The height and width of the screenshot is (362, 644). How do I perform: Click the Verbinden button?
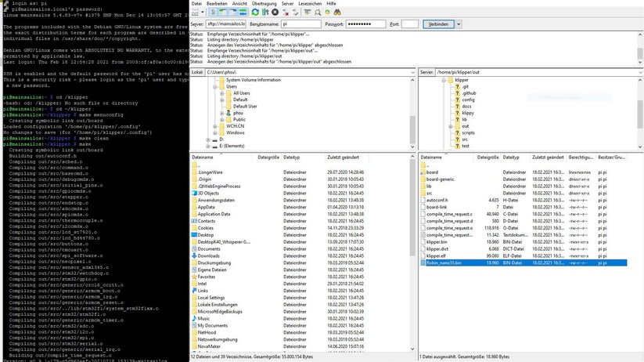[x=438, y=24]
